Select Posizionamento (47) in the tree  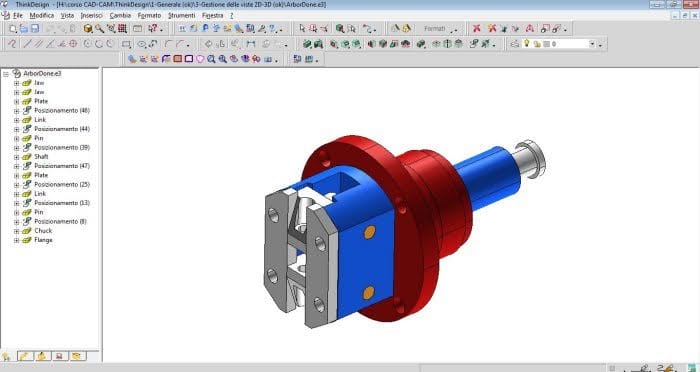tap(62, 166)
